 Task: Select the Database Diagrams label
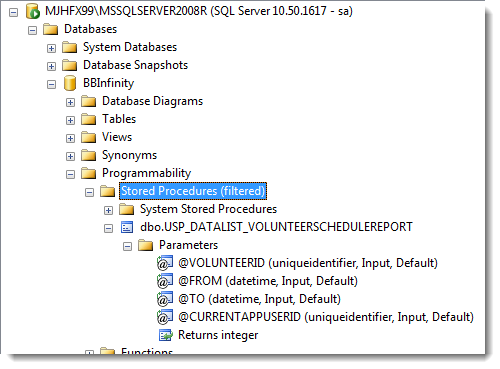click(153, 101)
